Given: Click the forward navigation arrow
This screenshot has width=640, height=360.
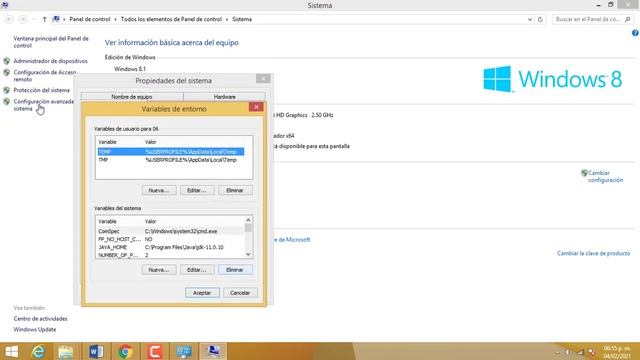Looking at the screenshot, I should click(23, 19).
